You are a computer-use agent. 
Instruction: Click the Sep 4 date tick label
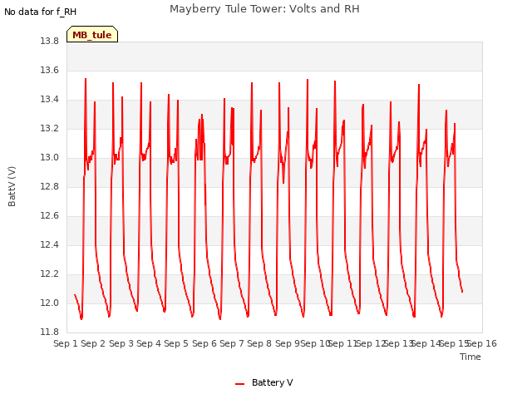pos(149,343)
